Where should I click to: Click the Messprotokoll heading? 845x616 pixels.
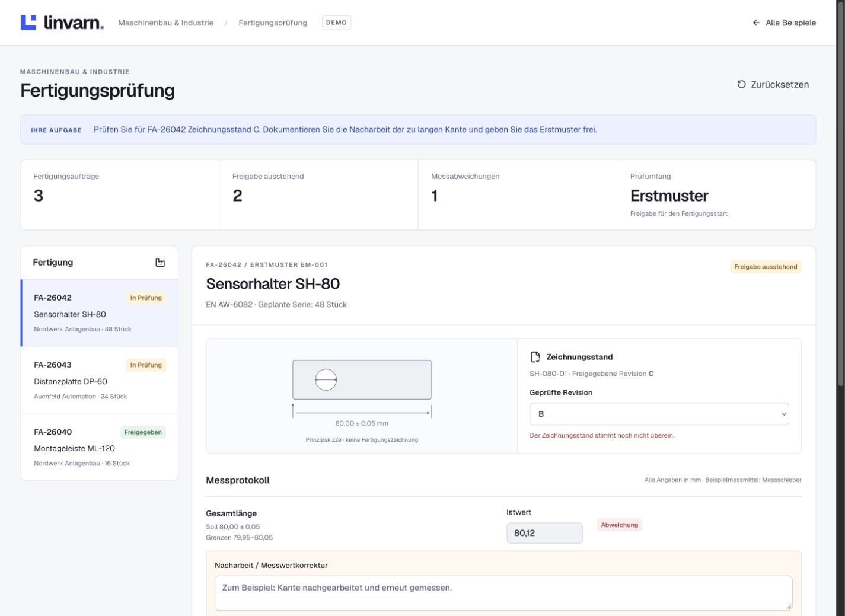(x=238, y=480)
